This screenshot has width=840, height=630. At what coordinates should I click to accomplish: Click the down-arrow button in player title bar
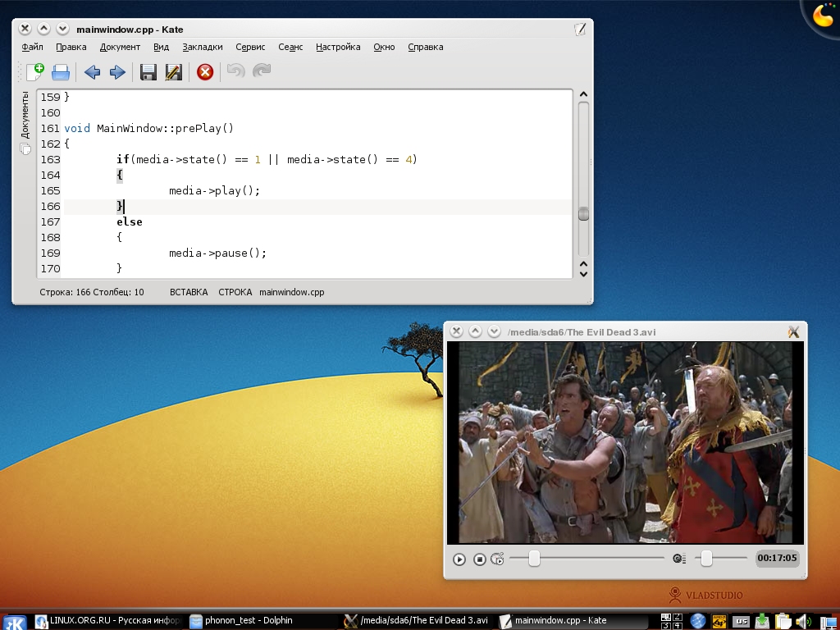click(494, 331)
